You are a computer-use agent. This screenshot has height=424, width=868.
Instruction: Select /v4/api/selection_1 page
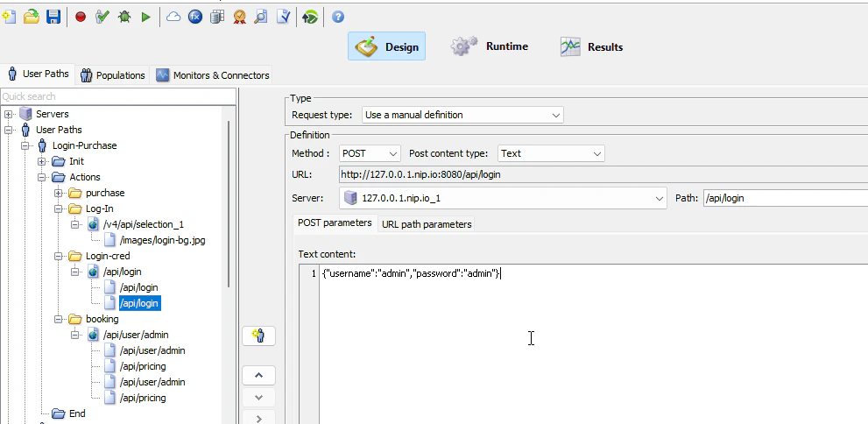[x=144, y=224]
